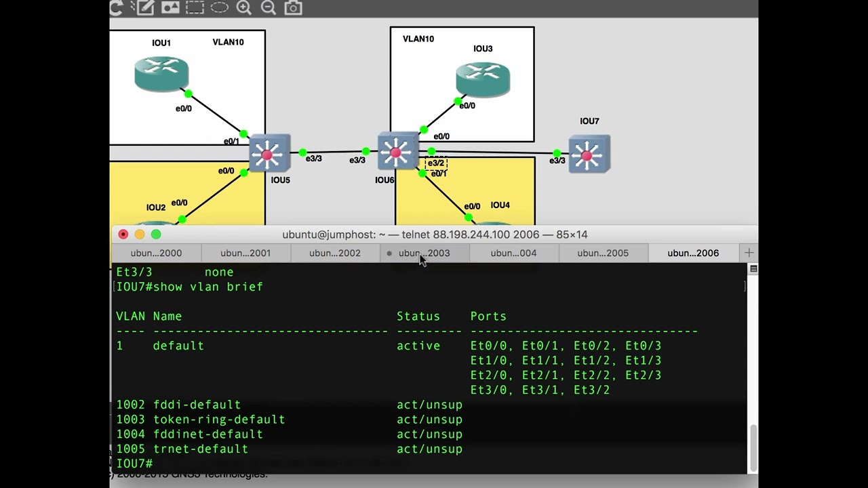Click the IOU2 node label
Viewport: 868px width, 488px height.
[x=156, y=207]
